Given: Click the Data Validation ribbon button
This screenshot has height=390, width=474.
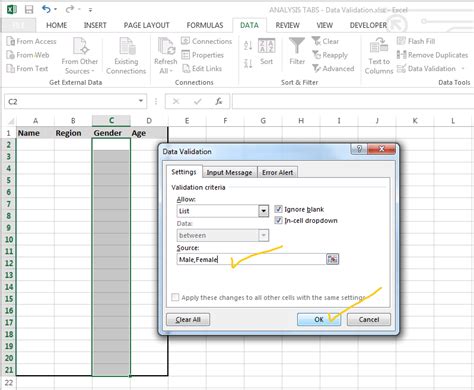Looking at the screenshot, I should [426, 69].
